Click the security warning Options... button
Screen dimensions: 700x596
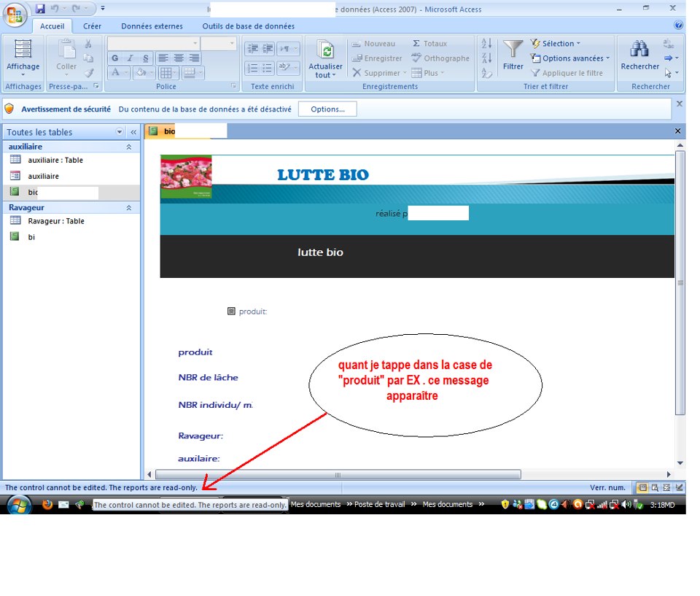[327, 109]
